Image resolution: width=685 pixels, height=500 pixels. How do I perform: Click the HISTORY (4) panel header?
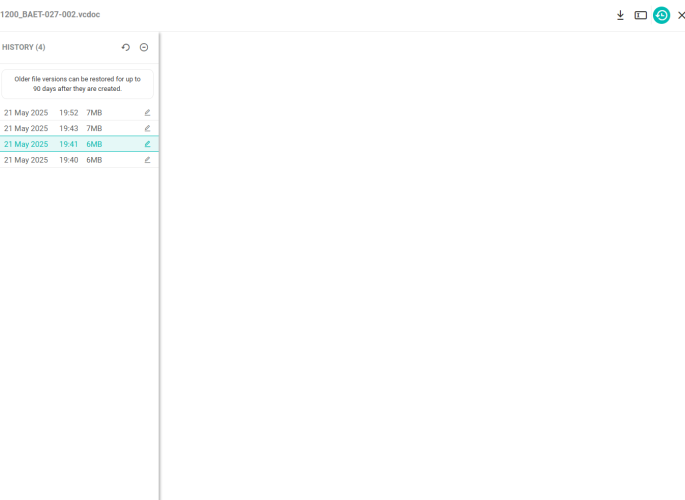[x=24, y=47]
